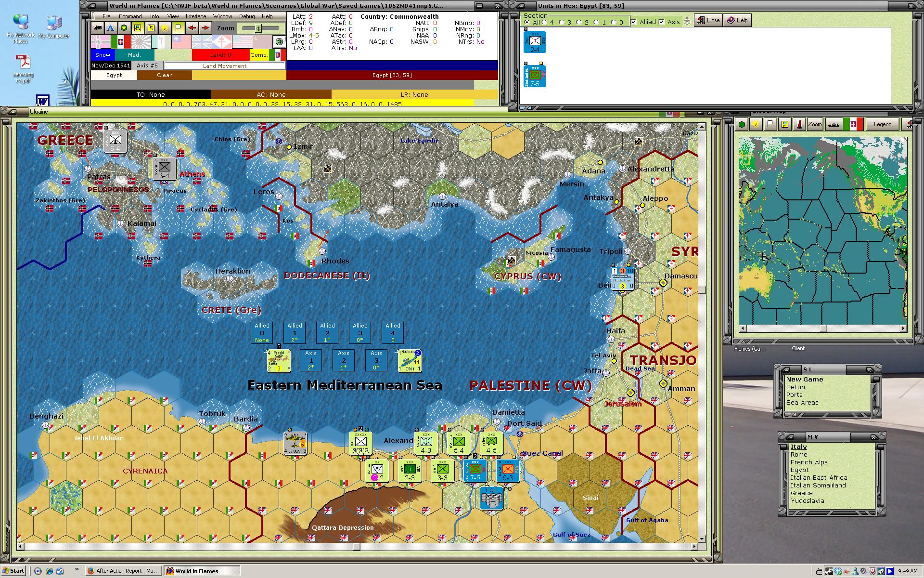924x578 pixels.
Task: Select Section 2 radio button
Action: coord(579,22)
